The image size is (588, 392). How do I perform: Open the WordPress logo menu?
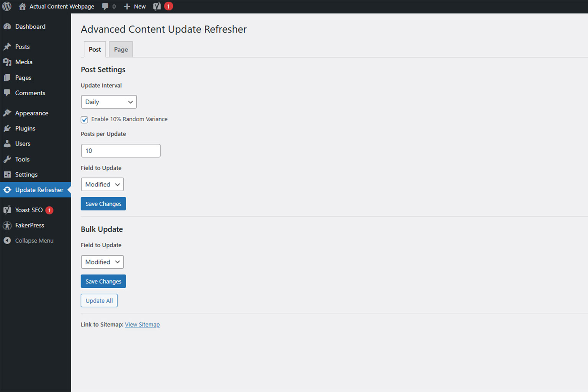(6, 6)
